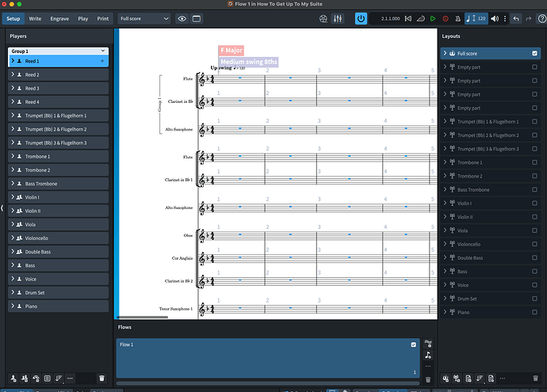Select the Setup mode tab
547x392 pixels.
click(13, 19)
